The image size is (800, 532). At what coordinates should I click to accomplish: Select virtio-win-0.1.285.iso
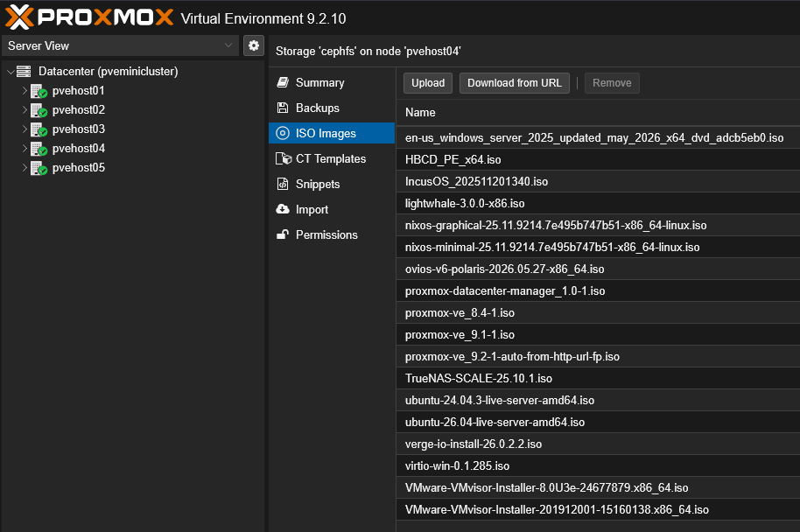point(598,466)
